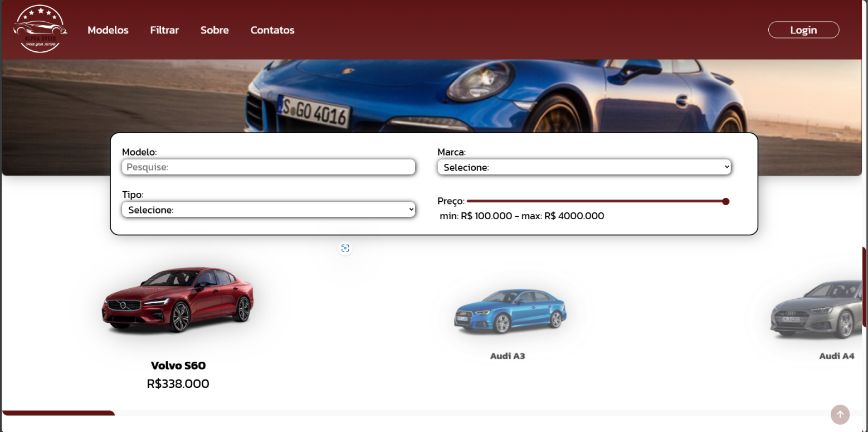Expand the Marca dropdown chevron arrow
The height and width of the screenshot is (432, 868).
pyautogui.click(x=726, y=167)
